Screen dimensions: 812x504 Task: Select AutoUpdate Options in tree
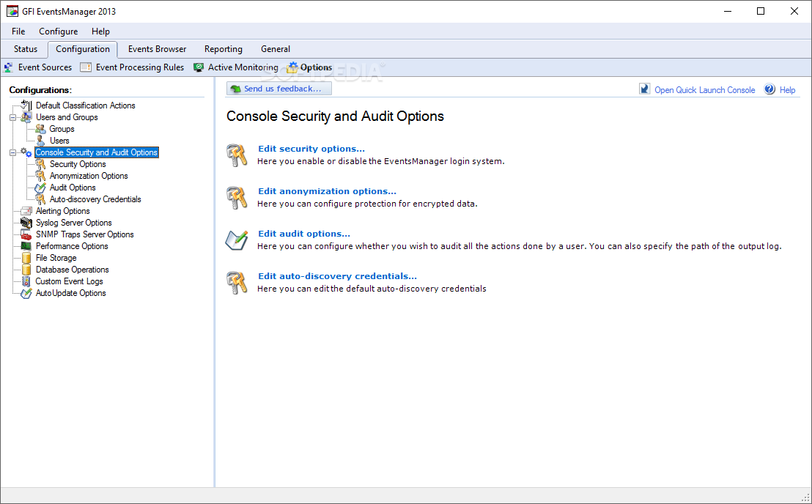[70, 294]
